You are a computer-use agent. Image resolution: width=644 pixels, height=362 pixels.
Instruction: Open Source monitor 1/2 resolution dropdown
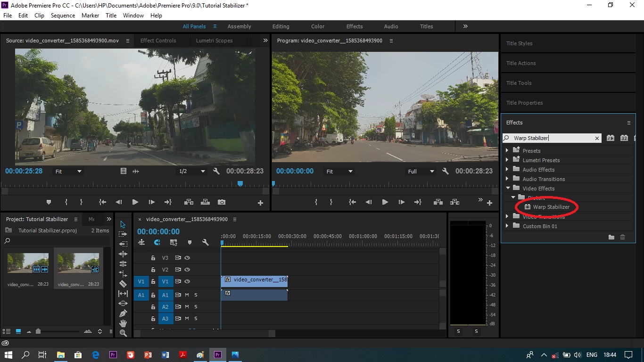192,172
